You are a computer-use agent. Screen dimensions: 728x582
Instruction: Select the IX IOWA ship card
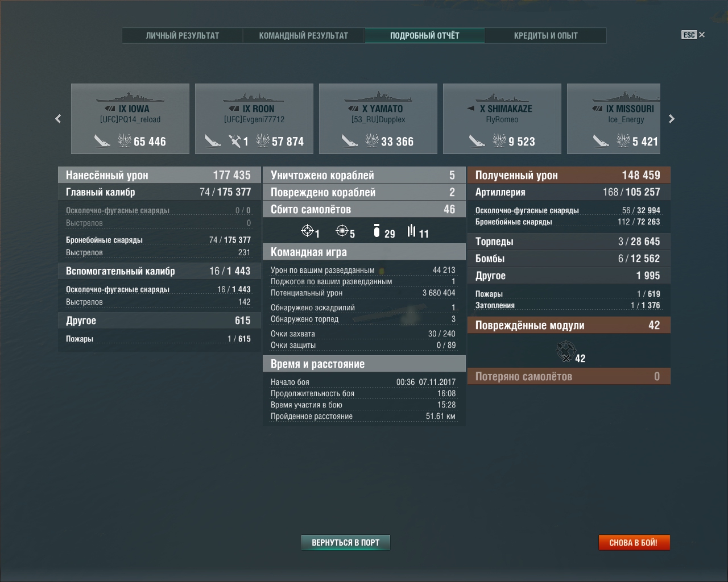pyautogui.click(x=130, y=119)
